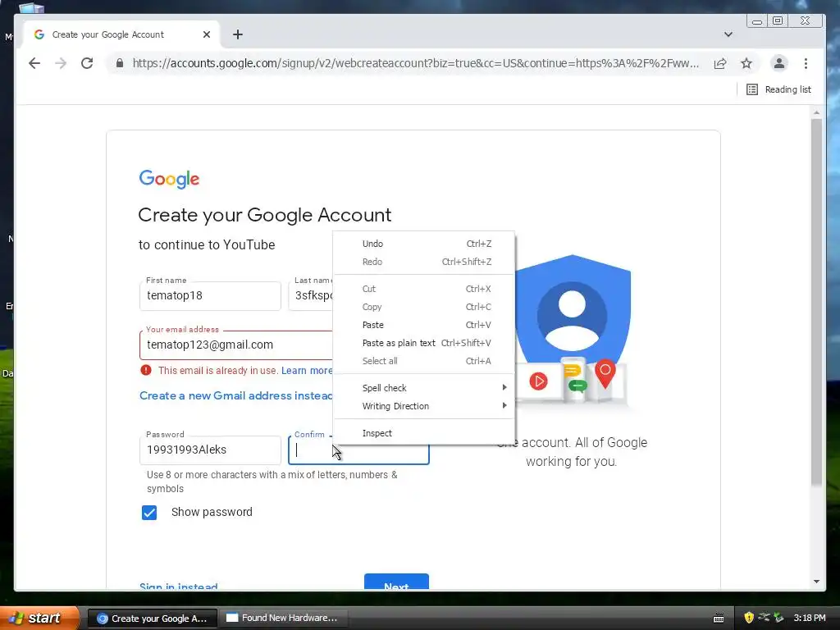Click the blue Next button
The height and width of the screenshot is (630, 840).
[x=396, y=582]
